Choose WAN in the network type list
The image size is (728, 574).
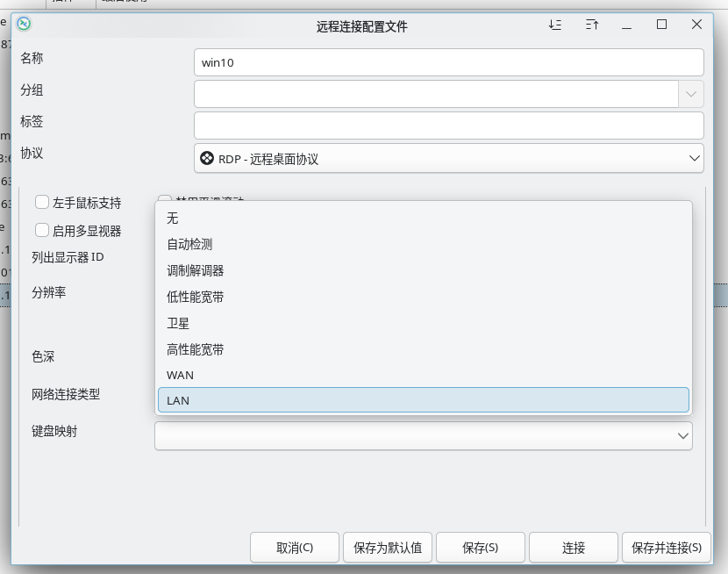click(x=423, y=375)
